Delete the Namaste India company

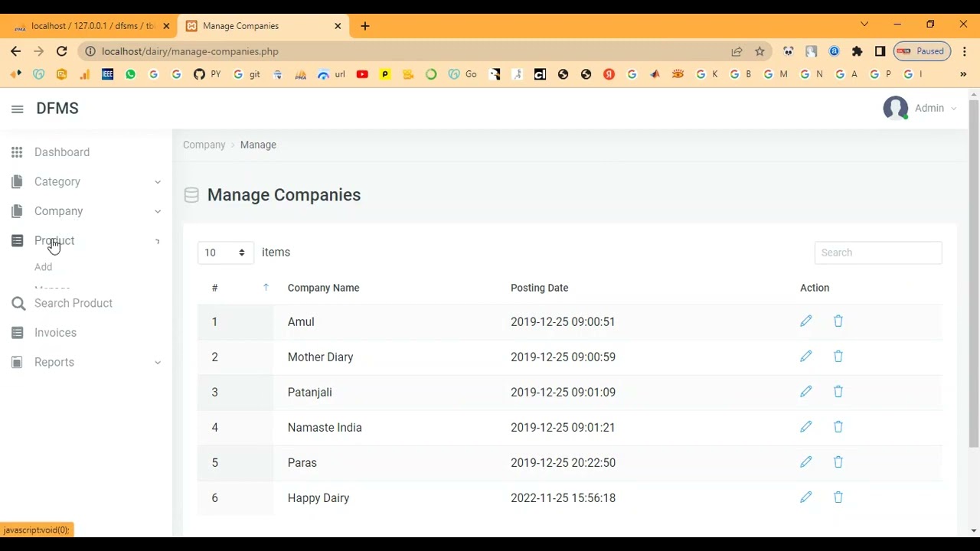pos(838,427)
